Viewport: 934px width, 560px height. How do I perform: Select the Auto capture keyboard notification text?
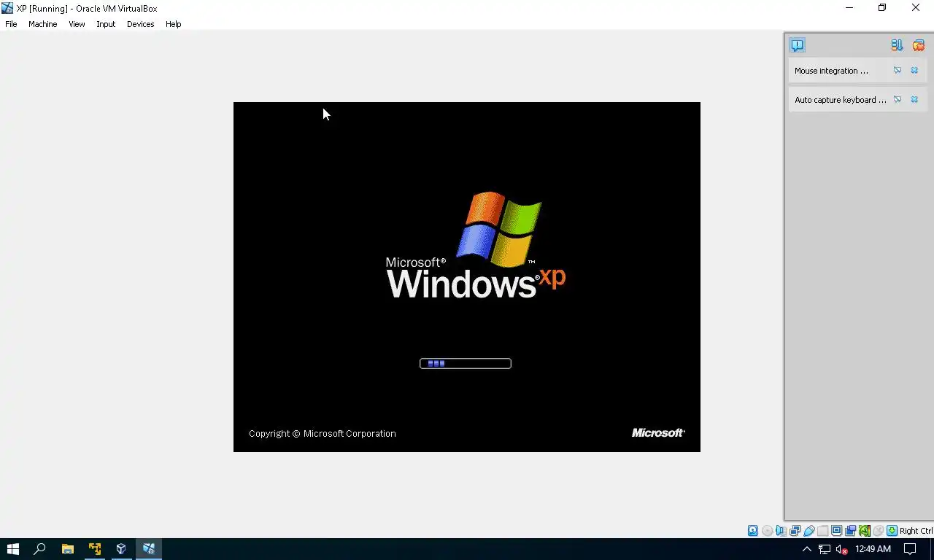tap(841, 100)
